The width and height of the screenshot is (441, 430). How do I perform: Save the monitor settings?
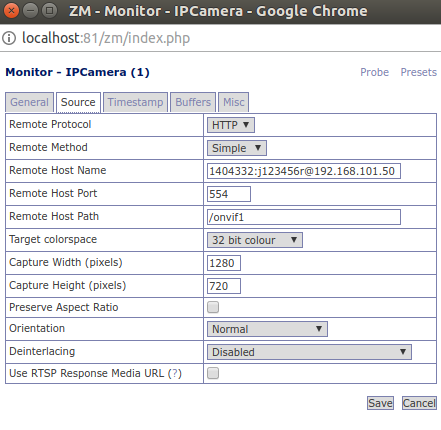[380, 403]
